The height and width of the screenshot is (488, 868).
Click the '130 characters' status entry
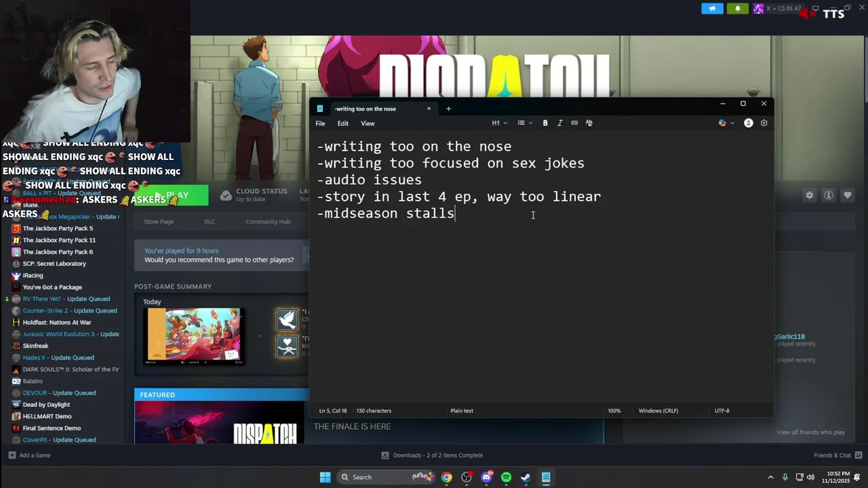[374, 411]
